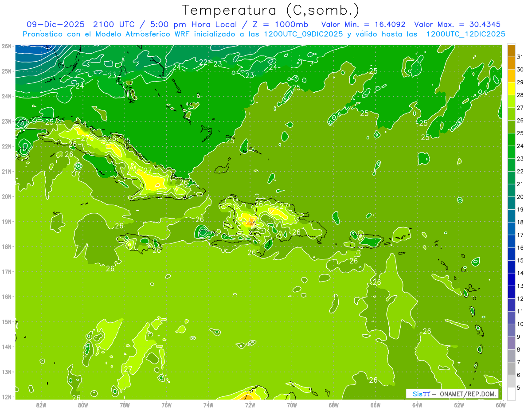Click the 24N latitude axis label
532x411 pixels.
pyautogui.click(x=7, y=96)
